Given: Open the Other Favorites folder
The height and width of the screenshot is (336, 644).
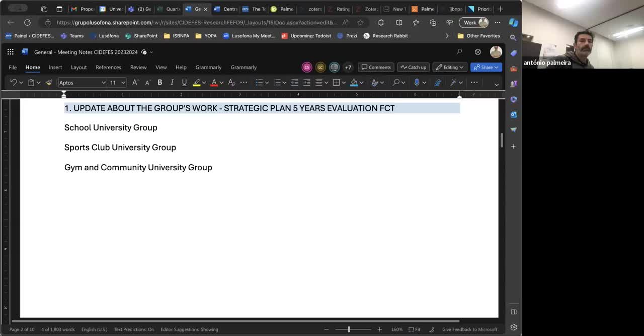Looking at the screenshot, I should point(478,36).
